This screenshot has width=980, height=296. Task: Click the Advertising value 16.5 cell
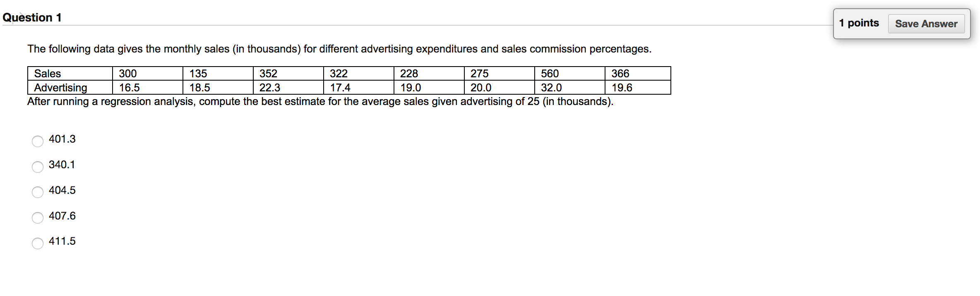pyautogui.click(x=148, y=88)
